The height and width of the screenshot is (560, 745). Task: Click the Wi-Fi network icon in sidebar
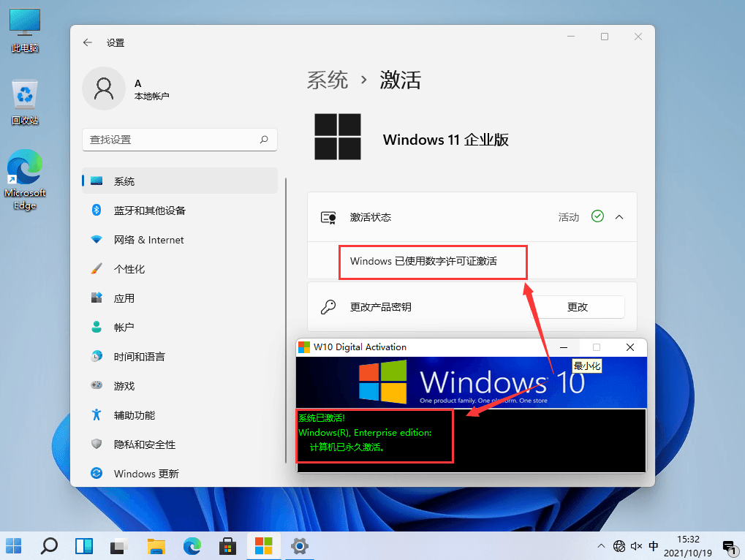(97, 239)
